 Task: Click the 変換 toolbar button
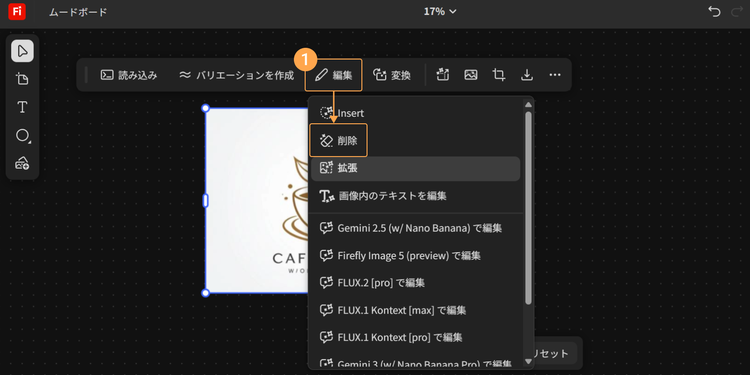point(392,75)
